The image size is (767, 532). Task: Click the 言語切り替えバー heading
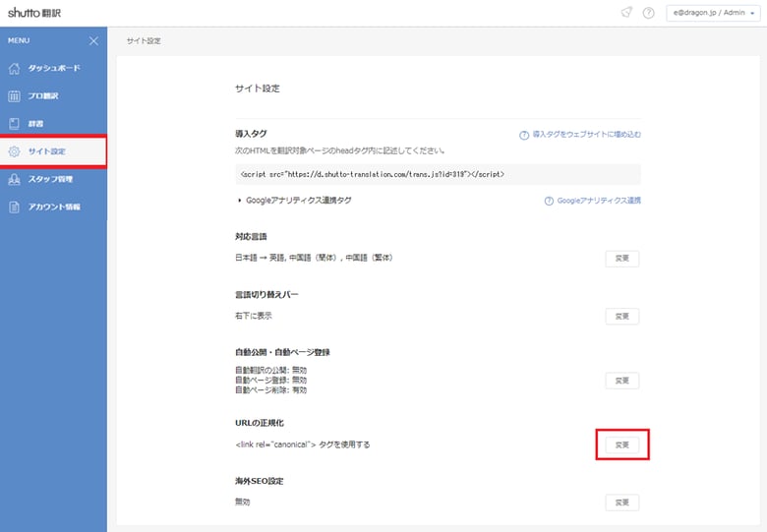coord(266,294)
